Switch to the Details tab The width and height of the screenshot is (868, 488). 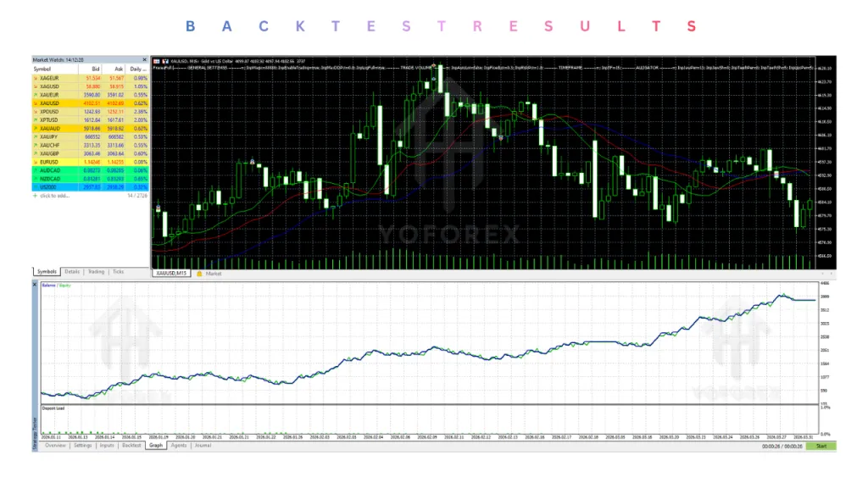point(72,272)
